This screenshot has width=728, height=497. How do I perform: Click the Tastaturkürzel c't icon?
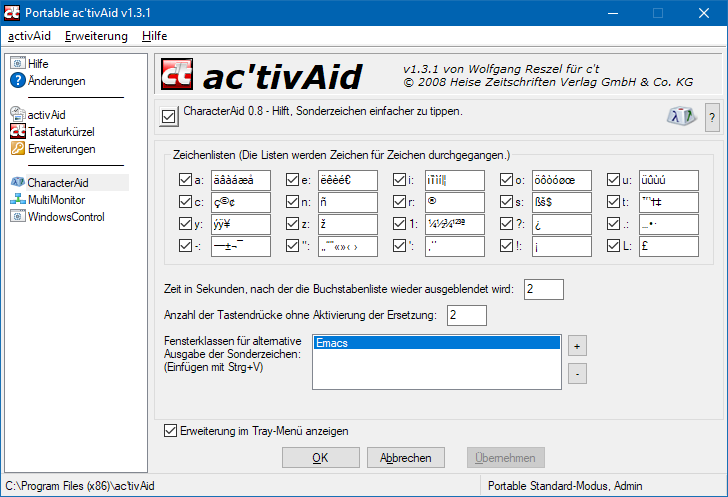coord(18,131)
